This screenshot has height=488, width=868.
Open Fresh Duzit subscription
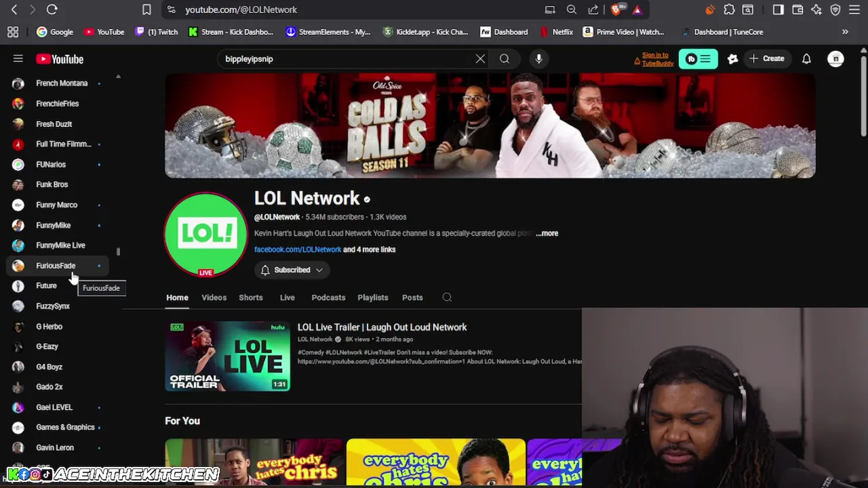point(54,124)
